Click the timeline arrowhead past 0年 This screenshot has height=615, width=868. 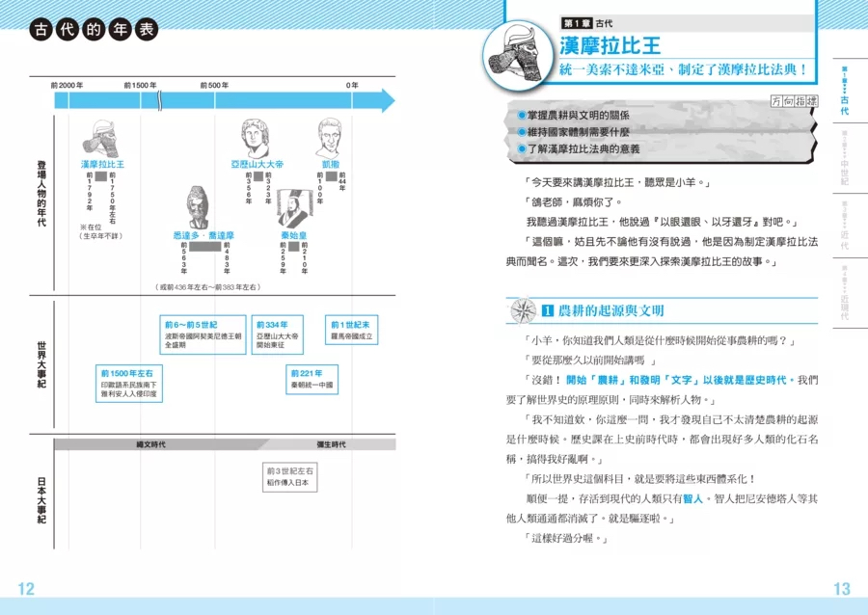click(x=389, y=100)
